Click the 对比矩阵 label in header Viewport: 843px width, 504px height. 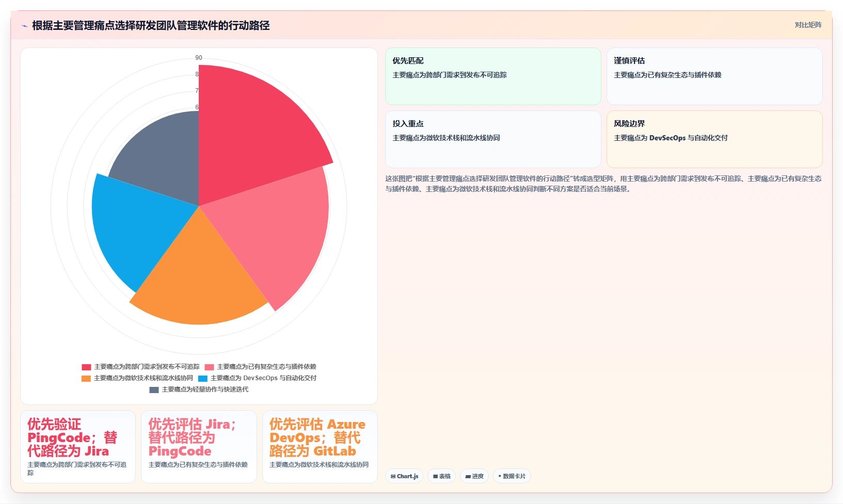click(808, 25)
